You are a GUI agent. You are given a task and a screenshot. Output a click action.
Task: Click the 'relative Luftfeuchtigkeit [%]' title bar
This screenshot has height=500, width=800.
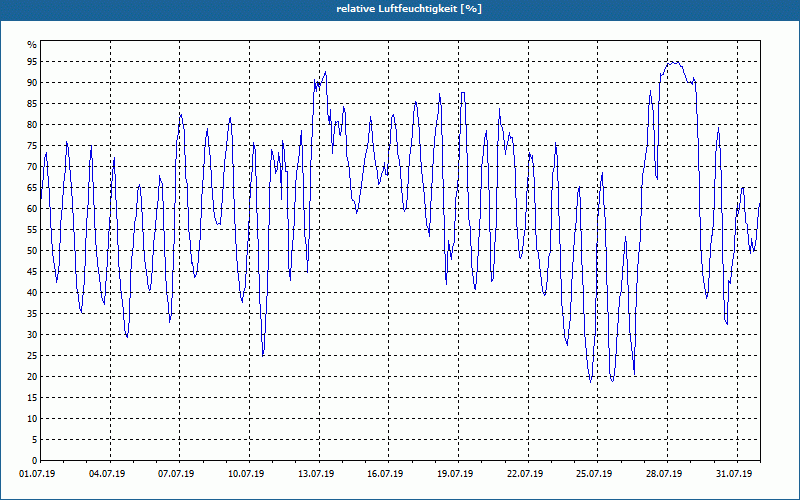pyautogui.click(x=400, y=9)
